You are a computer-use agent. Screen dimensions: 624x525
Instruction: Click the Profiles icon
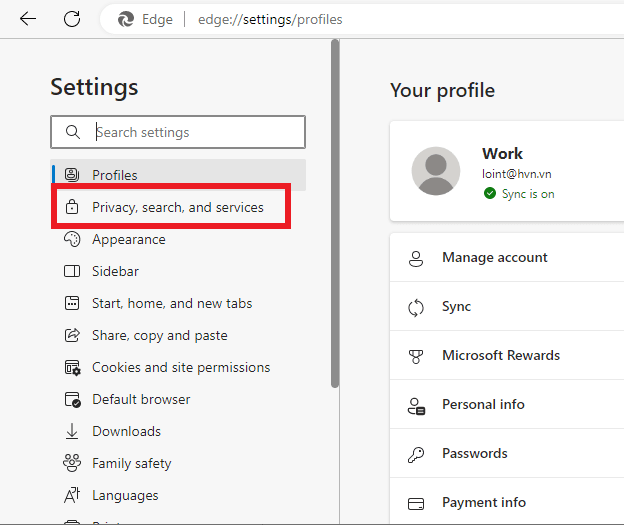pos(72,175)
